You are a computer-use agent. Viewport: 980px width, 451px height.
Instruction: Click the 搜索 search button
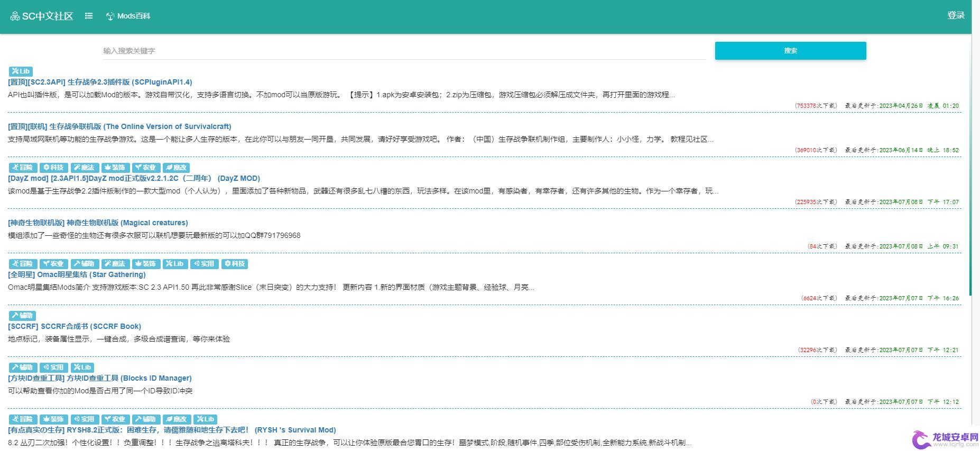790,51
